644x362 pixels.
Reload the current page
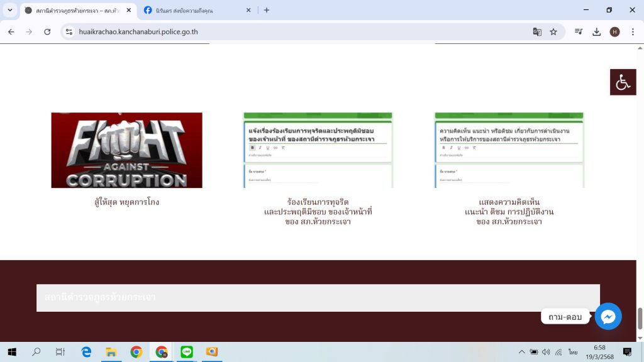pyautogui.click(x=47, y=31)
